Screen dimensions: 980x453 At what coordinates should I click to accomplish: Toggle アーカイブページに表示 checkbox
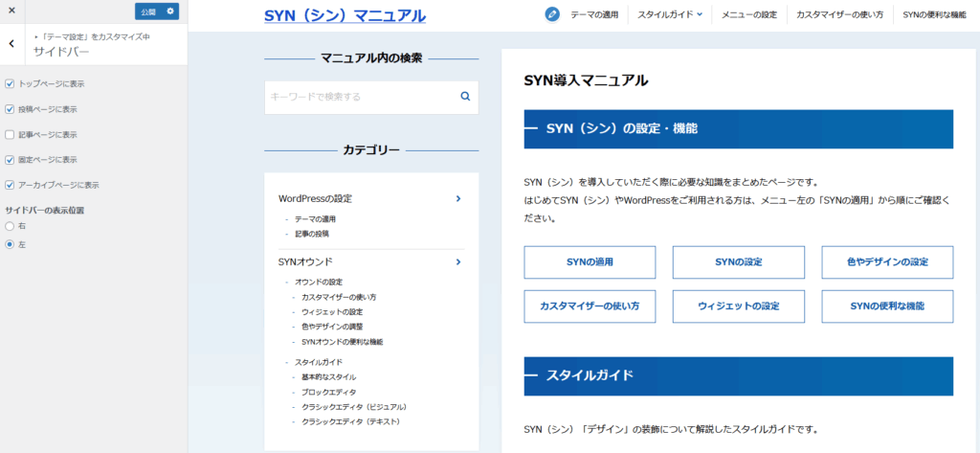point(10,185)
